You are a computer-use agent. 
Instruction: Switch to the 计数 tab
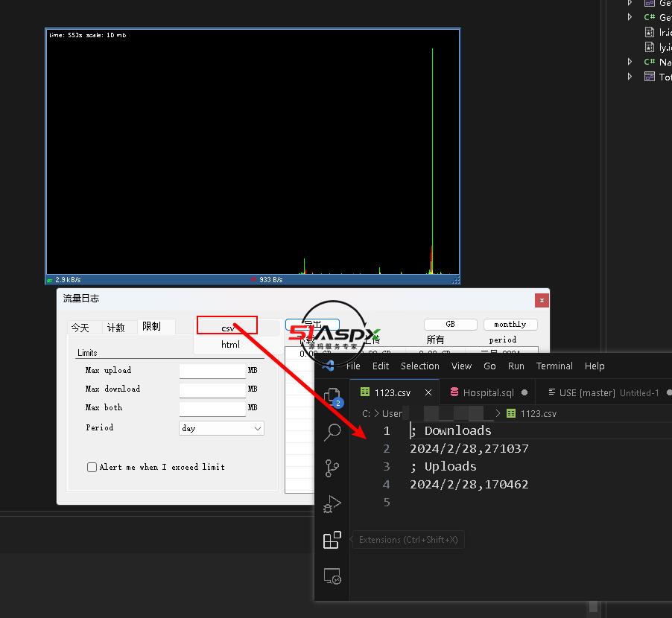(x=115, y=328)
